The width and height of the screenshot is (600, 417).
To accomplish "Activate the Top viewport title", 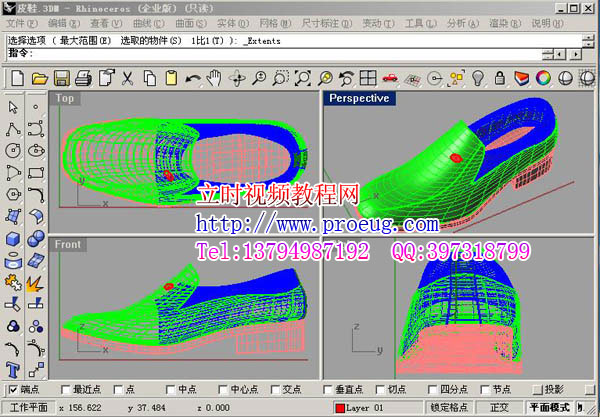I will pos(64,98).
